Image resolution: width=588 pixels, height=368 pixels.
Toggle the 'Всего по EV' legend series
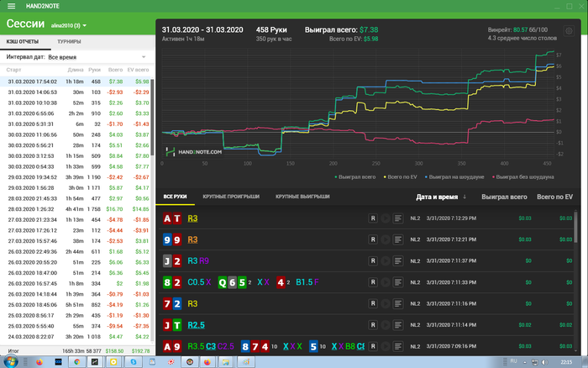click(x=400, y=176)
